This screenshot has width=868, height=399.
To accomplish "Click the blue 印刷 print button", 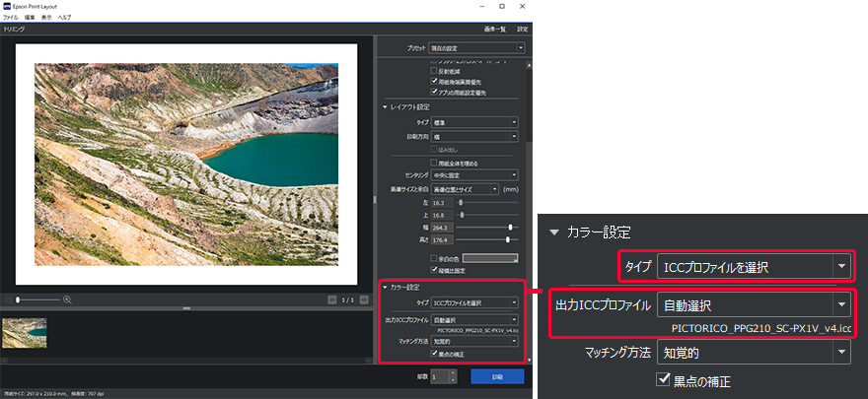I will click(497, 376).
